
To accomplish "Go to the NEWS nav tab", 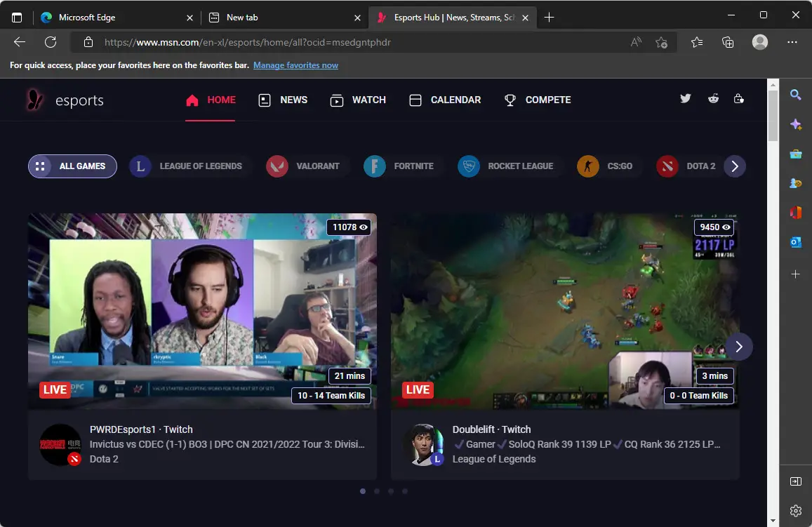I will [x=283, y=100].
